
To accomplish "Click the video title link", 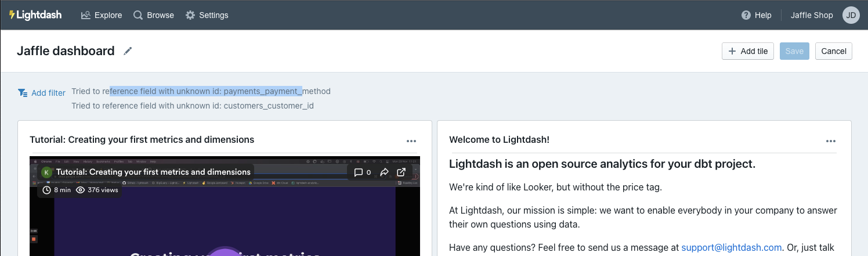I will (x=153, y=172).
